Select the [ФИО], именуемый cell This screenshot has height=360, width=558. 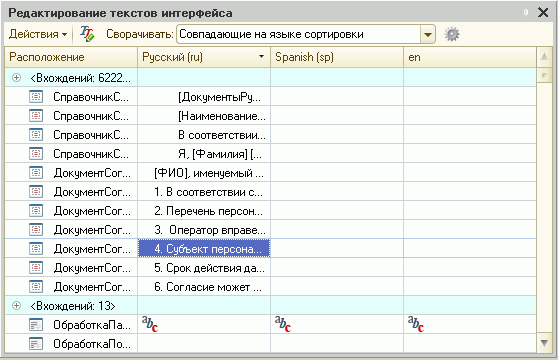pyautogui.click(x=204, y=173)
